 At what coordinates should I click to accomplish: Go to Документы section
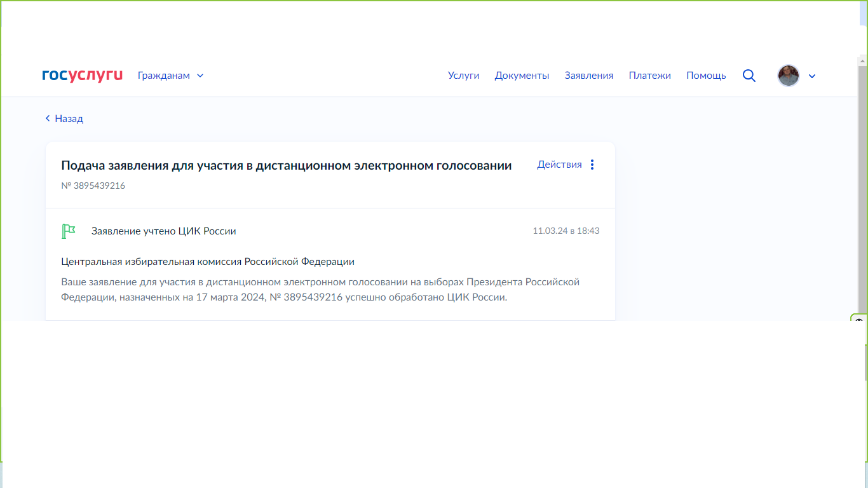522,76
